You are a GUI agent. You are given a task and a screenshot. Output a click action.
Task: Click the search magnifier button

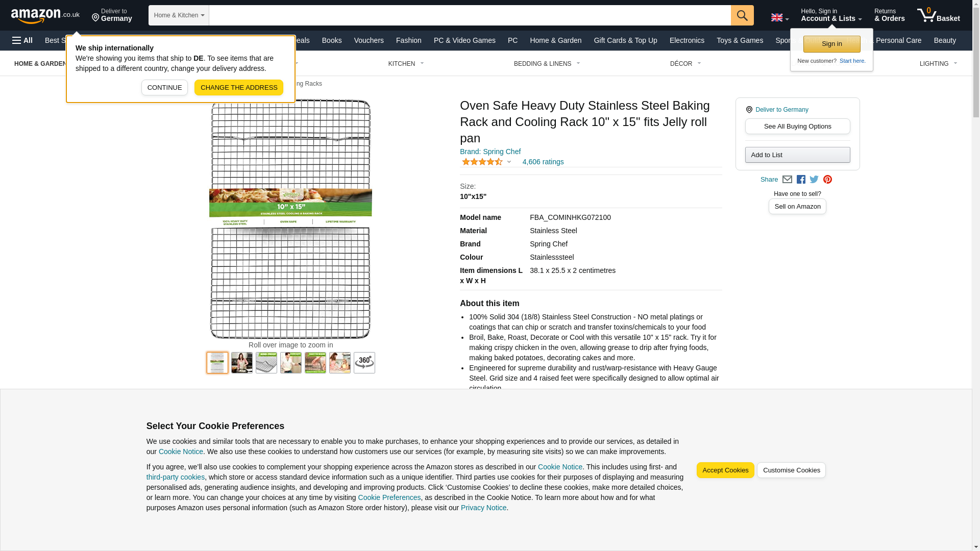[742, 15]
